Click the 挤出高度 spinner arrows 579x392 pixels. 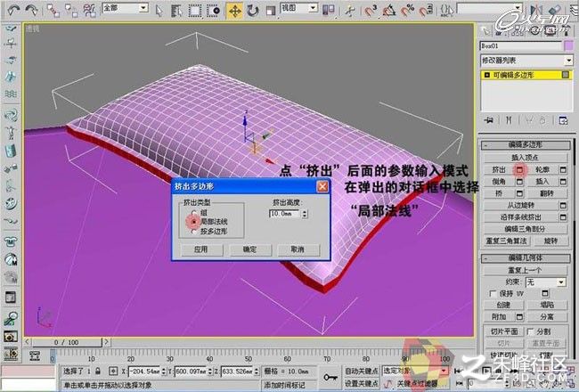[x=305, y=214]
